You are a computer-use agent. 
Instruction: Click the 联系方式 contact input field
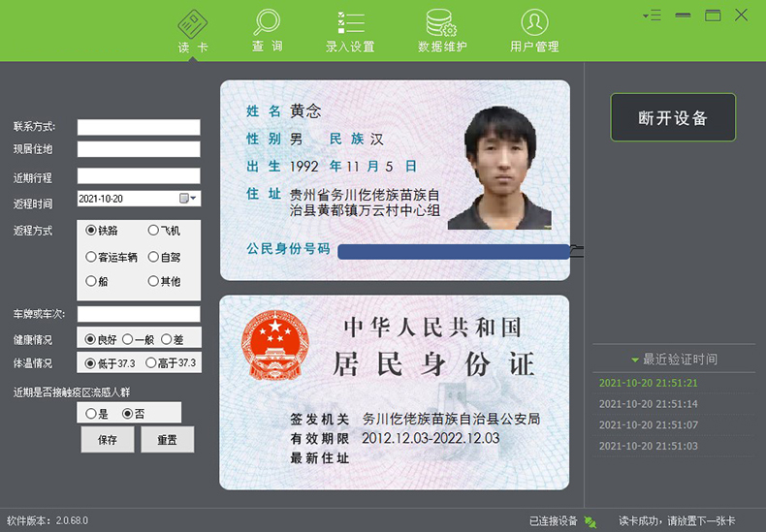click(x=139, y=127)
